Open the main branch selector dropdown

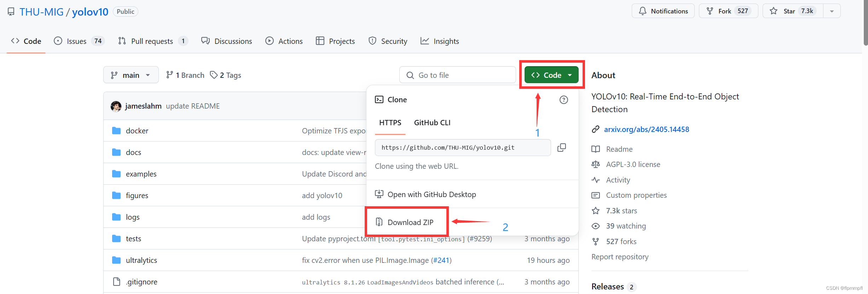click(x=131, y=75)
